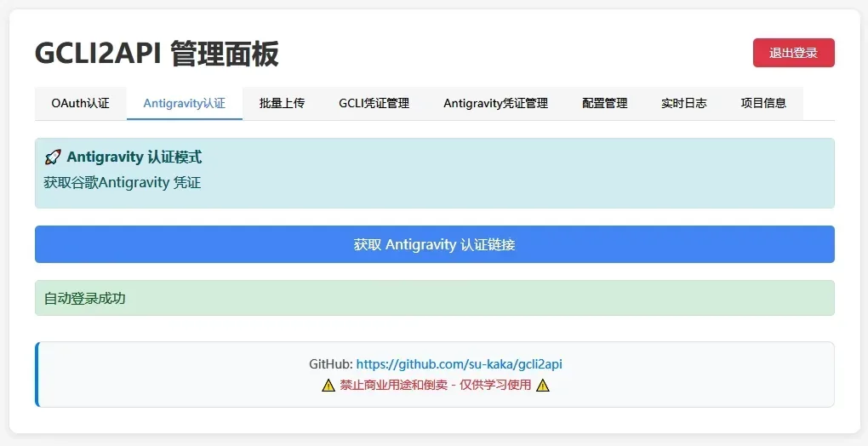Click the Antigravity 认证模式 heading text

click(x=134, y=157)
